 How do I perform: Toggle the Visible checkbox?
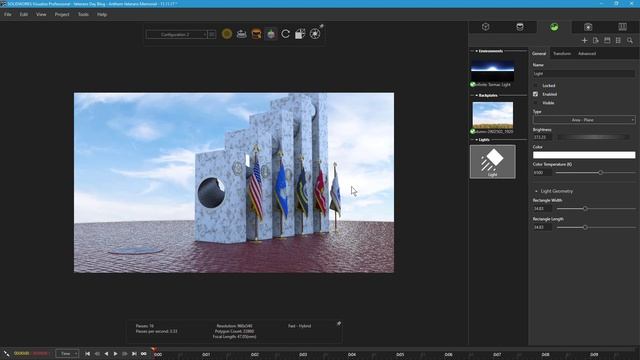[536, 103]
